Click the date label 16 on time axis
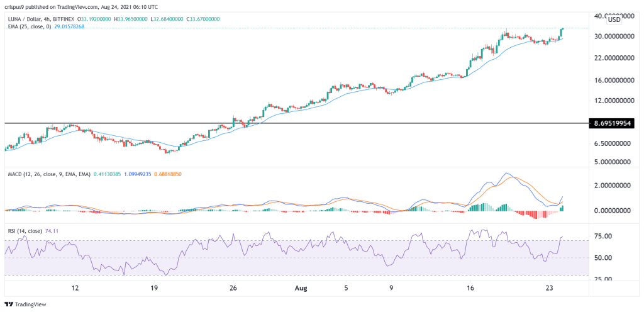The width and height of the screenshot is (644, 312). 470,288
